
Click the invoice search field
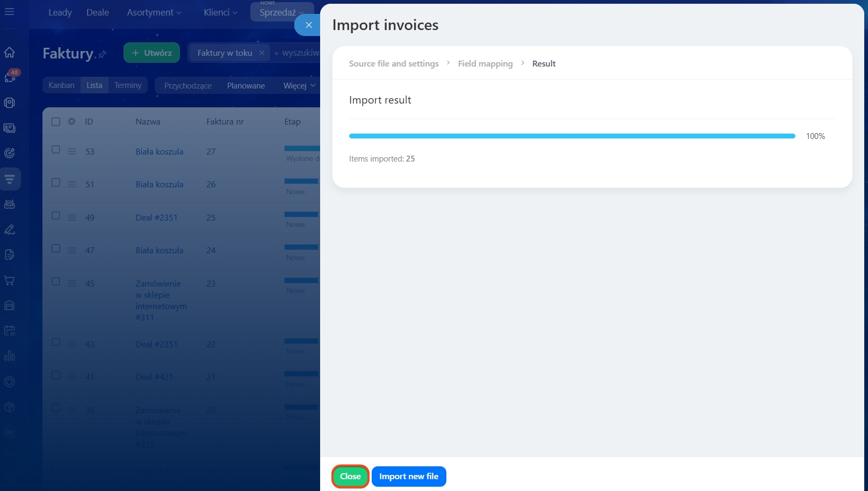click(297, 53)
